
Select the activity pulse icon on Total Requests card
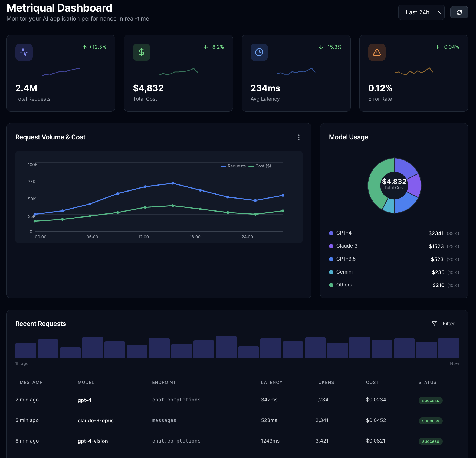24,52
